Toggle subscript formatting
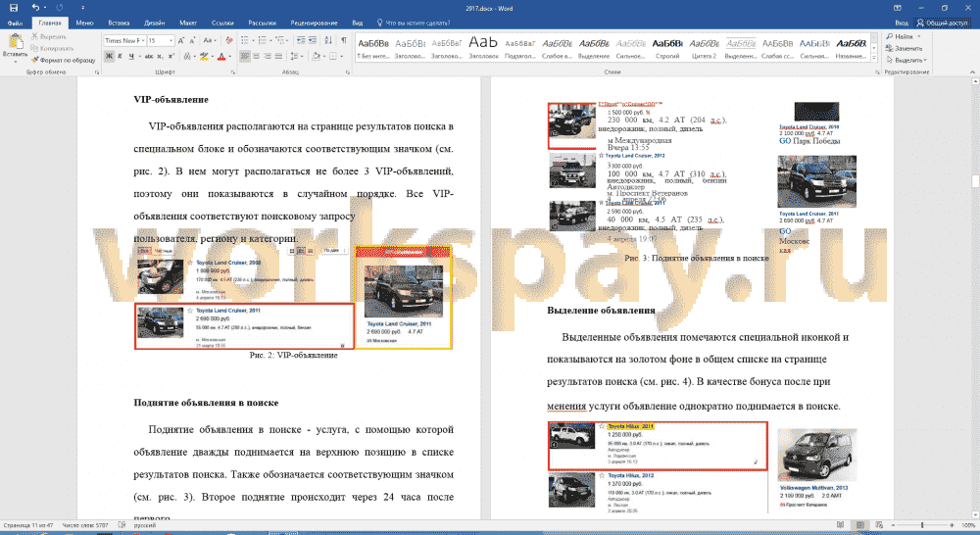This screenshot has width=980, height=535. 160,56
